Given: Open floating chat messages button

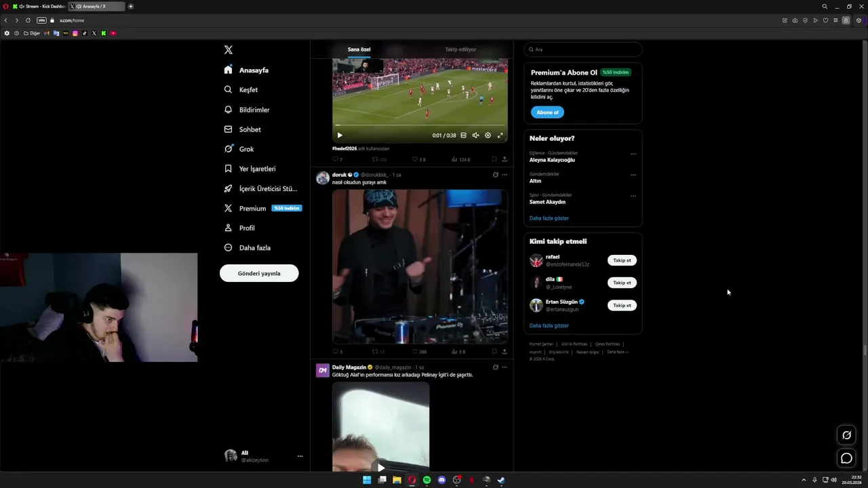Looking at the screenshot, I should click(846, 458).
